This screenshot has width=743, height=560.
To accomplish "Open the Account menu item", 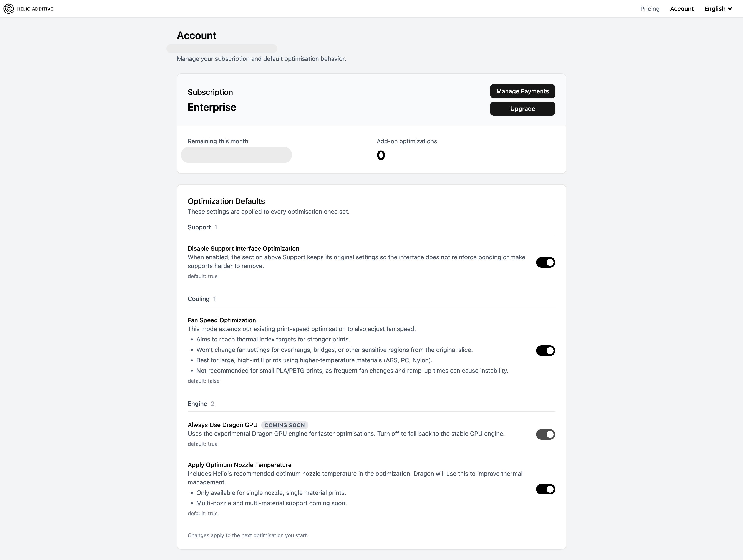I will point(682,9).
